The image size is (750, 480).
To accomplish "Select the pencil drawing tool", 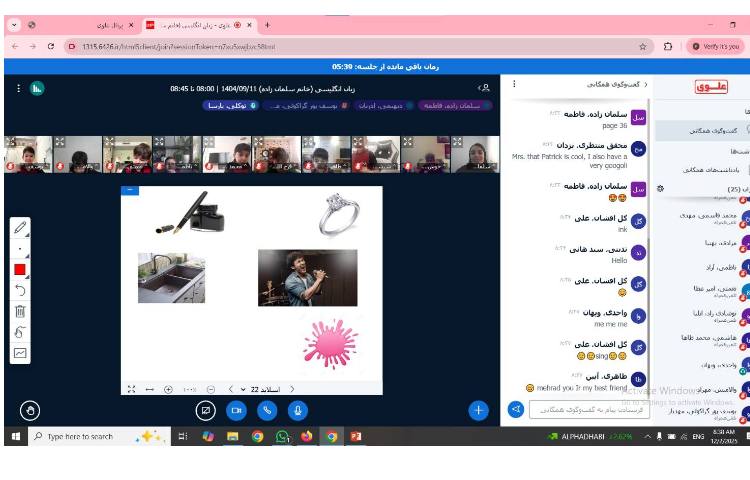I will pyautogui.click(x=20, y=227).
